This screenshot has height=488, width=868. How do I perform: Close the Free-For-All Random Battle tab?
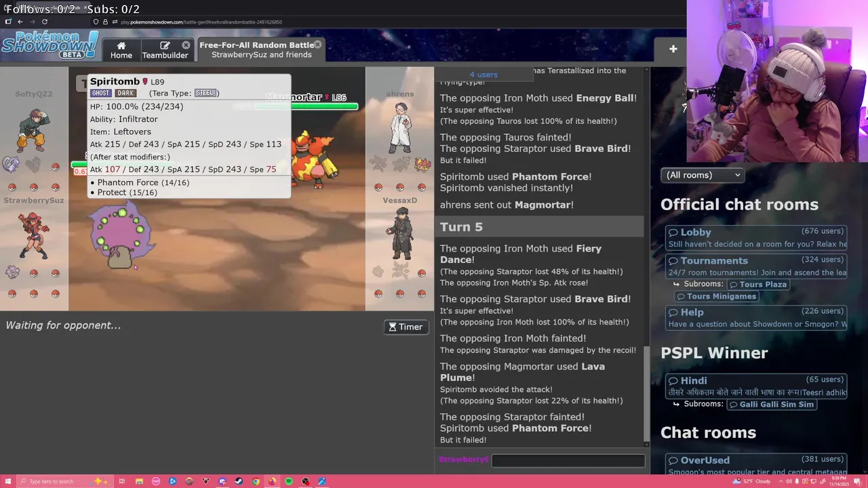point(317,45)
